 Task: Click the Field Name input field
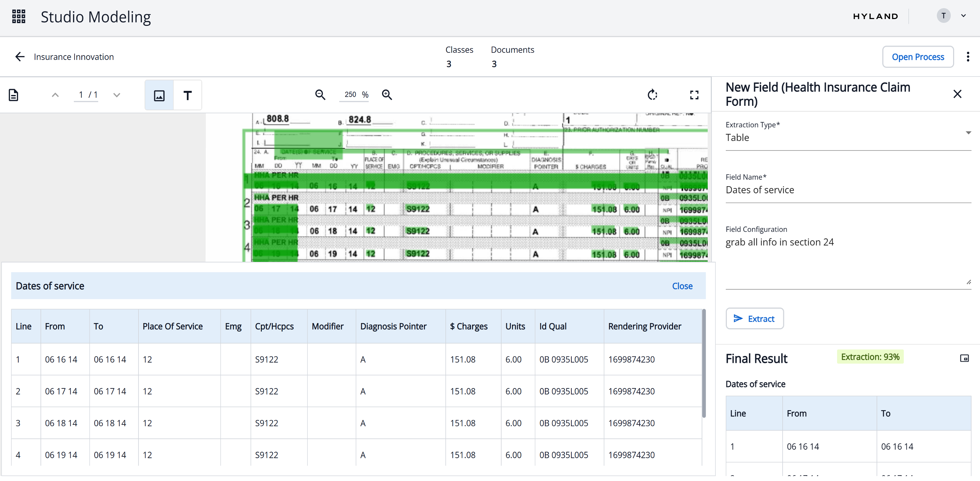848,190
